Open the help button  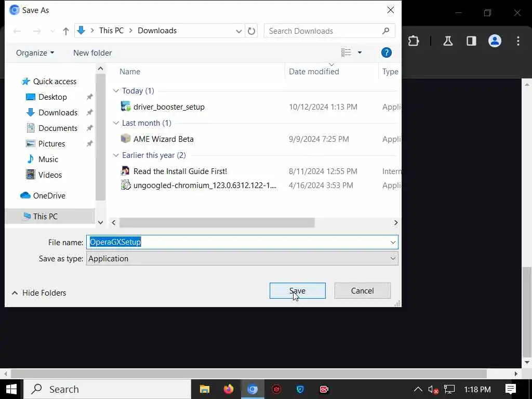point(386,52)
